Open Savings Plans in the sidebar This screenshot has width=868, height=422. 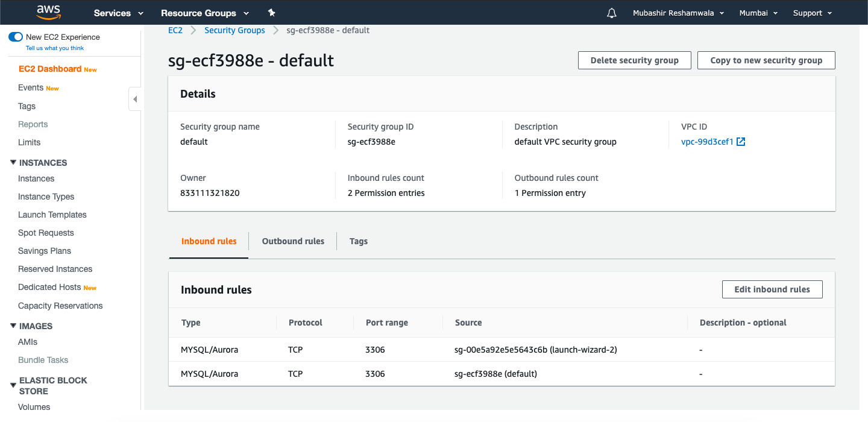coord(45,251)
